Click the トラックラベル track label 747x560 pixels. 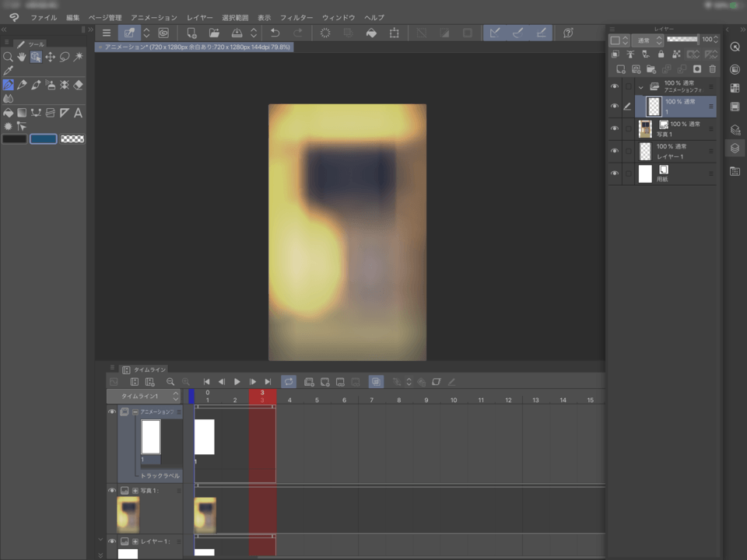[160, 475]
